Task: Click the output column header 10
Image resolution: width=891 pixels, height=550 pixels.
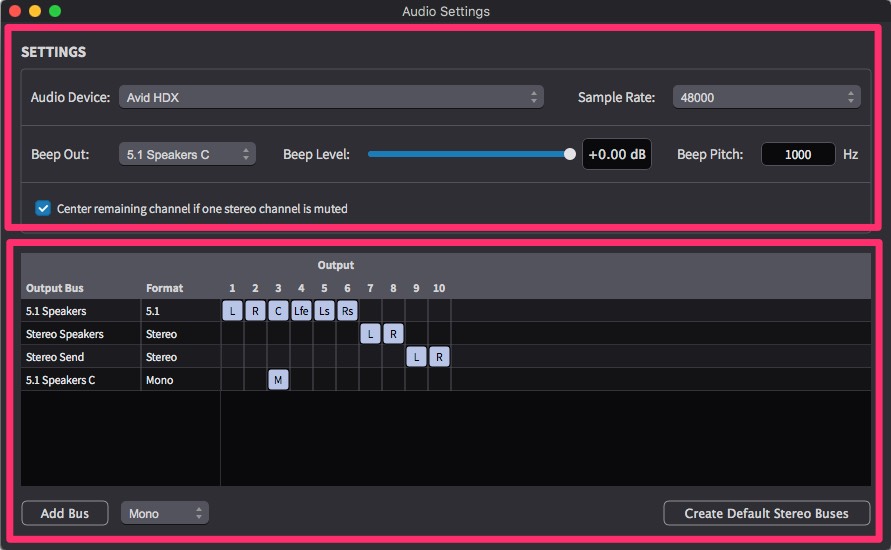Action: point(439,288)
